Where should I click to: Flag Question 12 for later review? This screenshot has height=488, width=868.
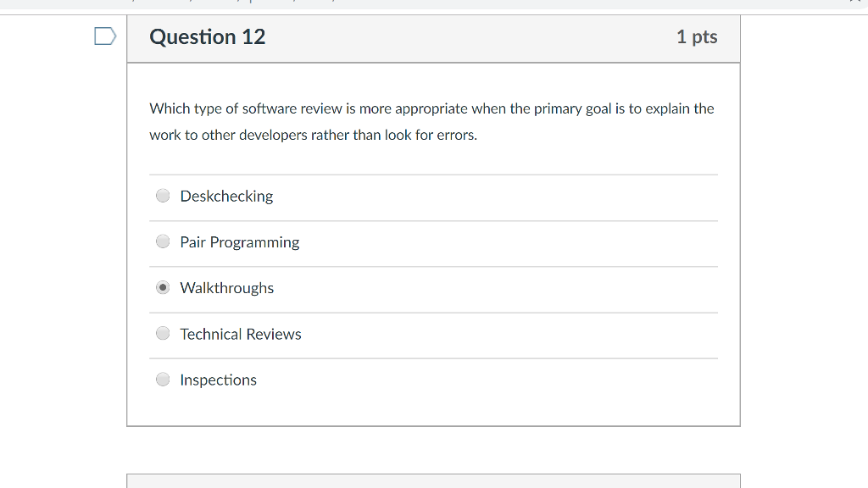[105, 36]
